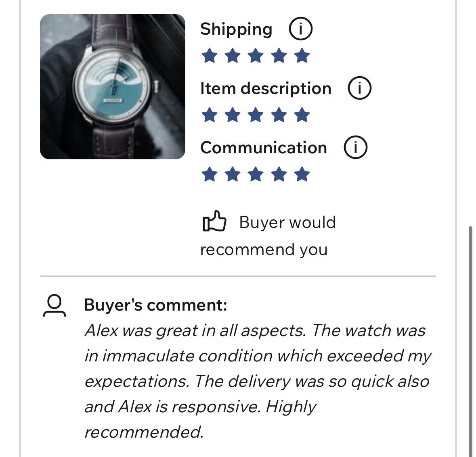Click the thumbs-up recommendation icon
Viewport: 476px width, 457px height.
coord(214,221)
